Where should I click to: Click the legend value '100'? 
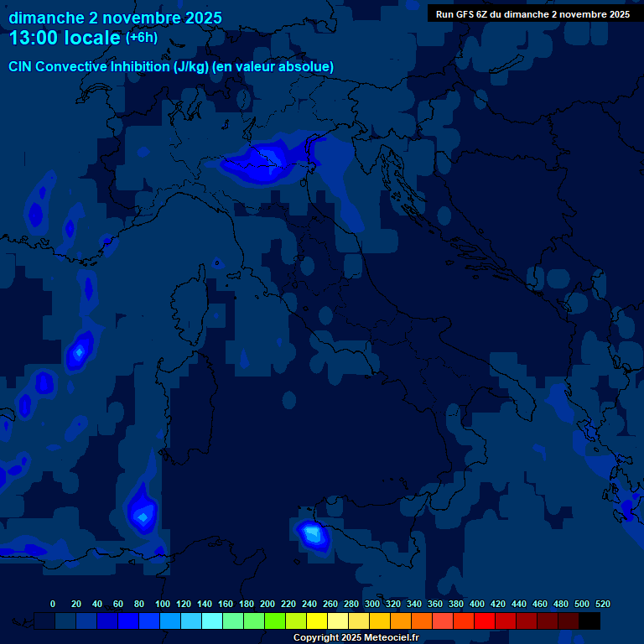coord(162,604)
